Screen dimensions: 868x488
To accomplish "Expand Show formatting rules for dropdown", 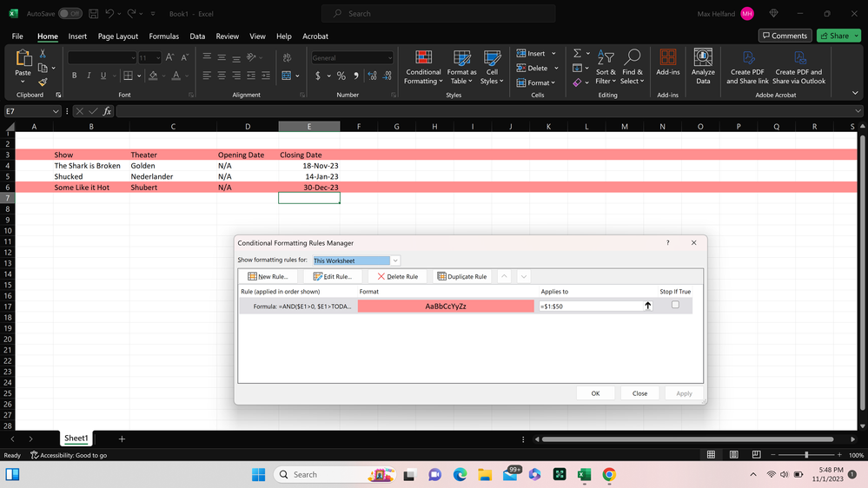I will click(x=395, y=260).
